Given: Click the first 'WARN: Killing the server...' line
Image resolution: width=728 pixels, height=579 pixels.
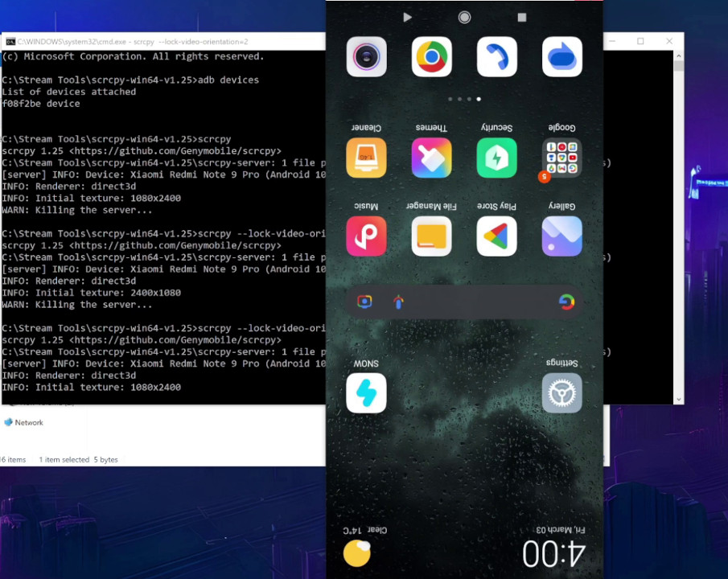Looking at the screenshot, I should (x=77, y=211).
